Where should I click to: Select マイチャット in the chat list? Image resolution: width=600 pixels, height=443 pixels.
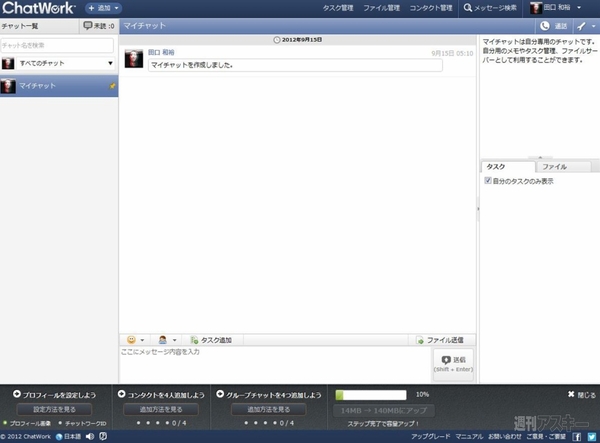tap(59, 86)
